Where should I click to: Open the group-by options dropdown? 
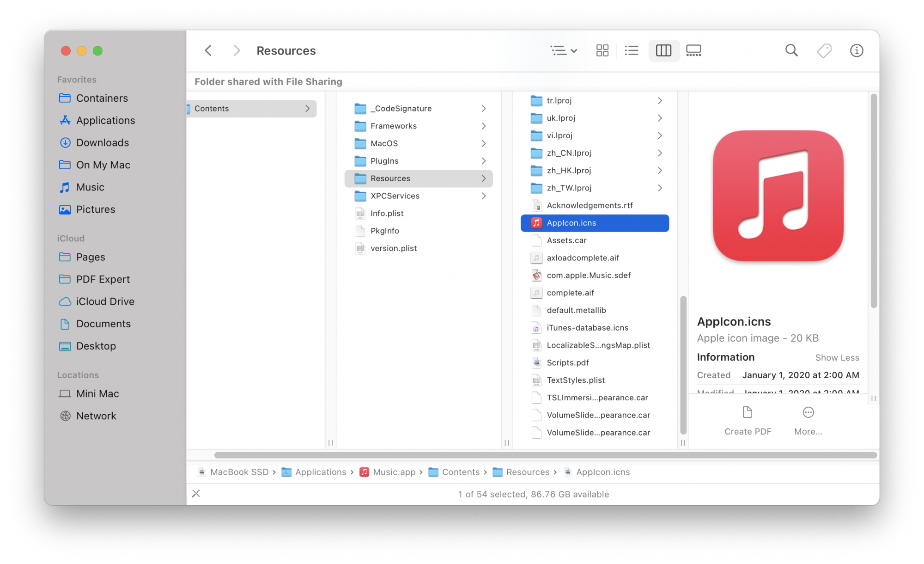tap(564, 50)
